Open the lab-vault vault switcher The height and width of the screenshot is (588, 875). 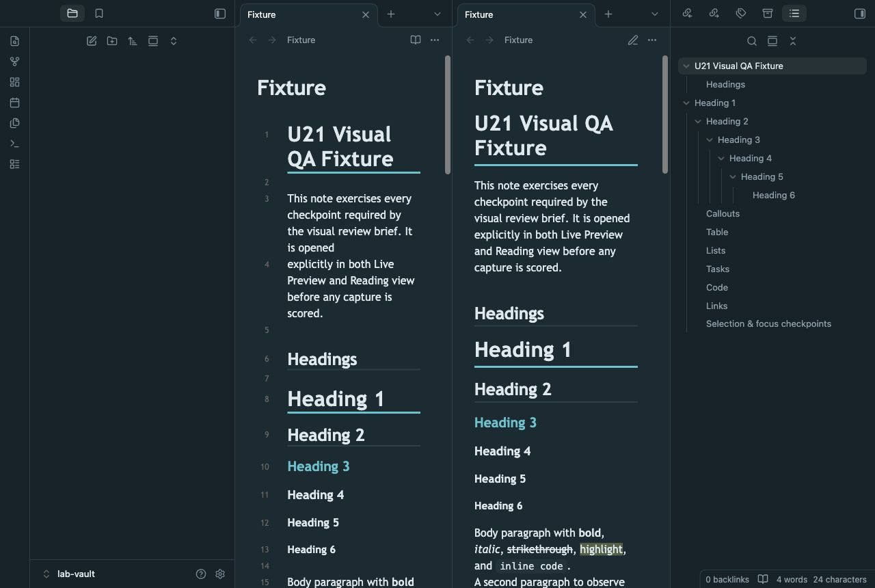tap(68, 574)
